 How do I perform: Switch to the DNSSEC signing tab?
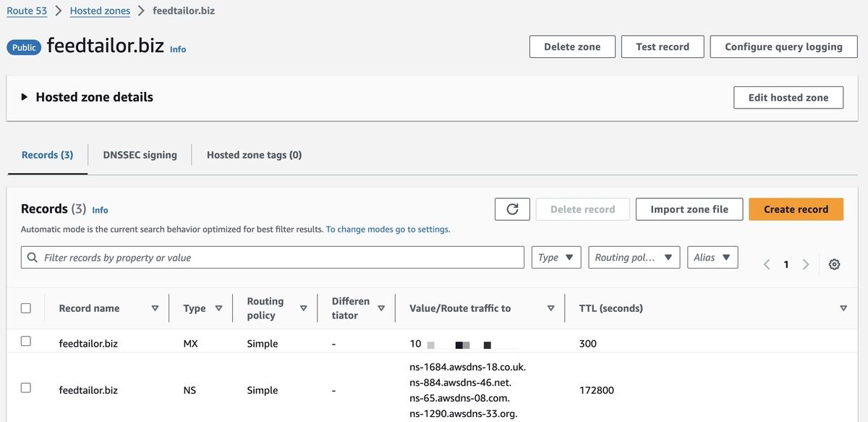click(140, 155)
